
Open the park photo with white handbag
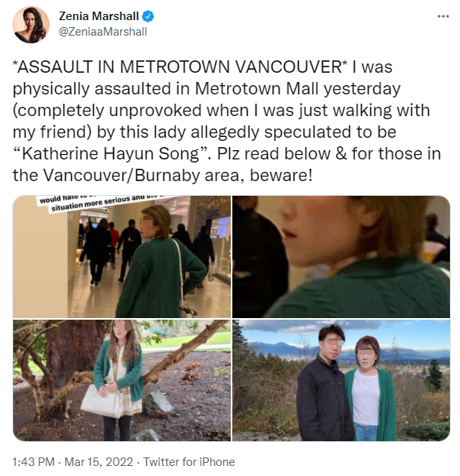tap(122, 380)
